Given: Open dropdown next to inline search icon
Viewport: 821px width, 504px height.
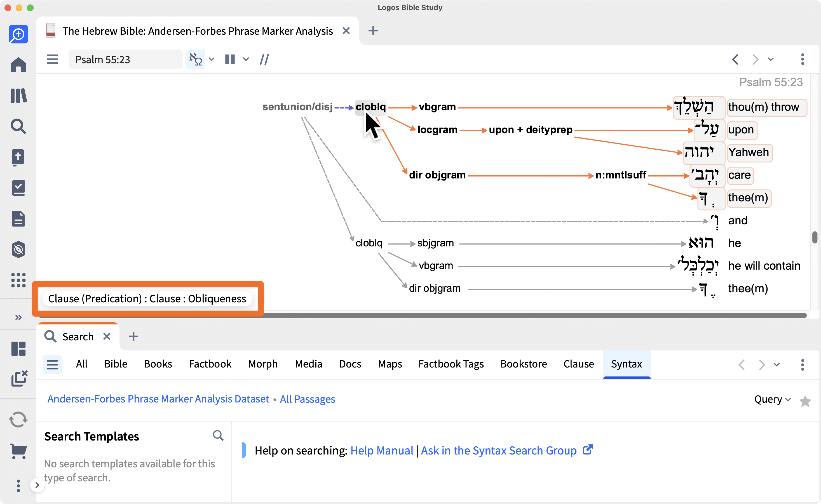Looking at the screenshot, I should 212,59.
